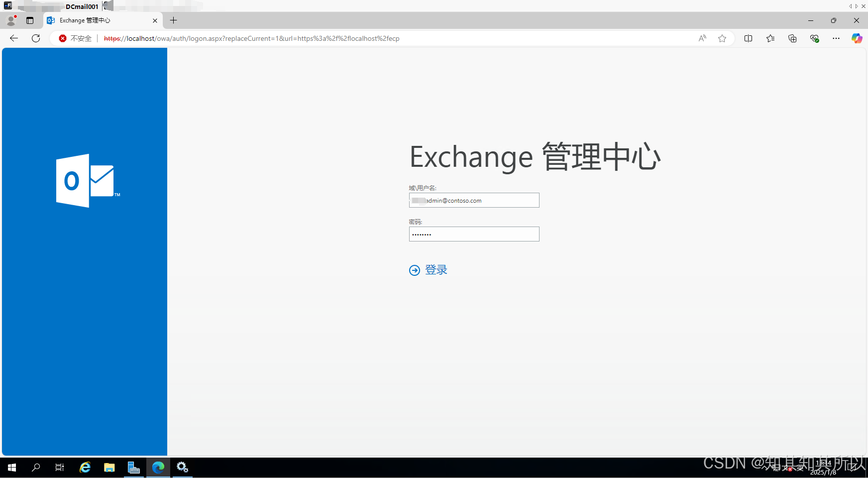Reload the page with Refresh icon
The height and width of the screenshot is (478, 868).
click(x=36, y=38)
